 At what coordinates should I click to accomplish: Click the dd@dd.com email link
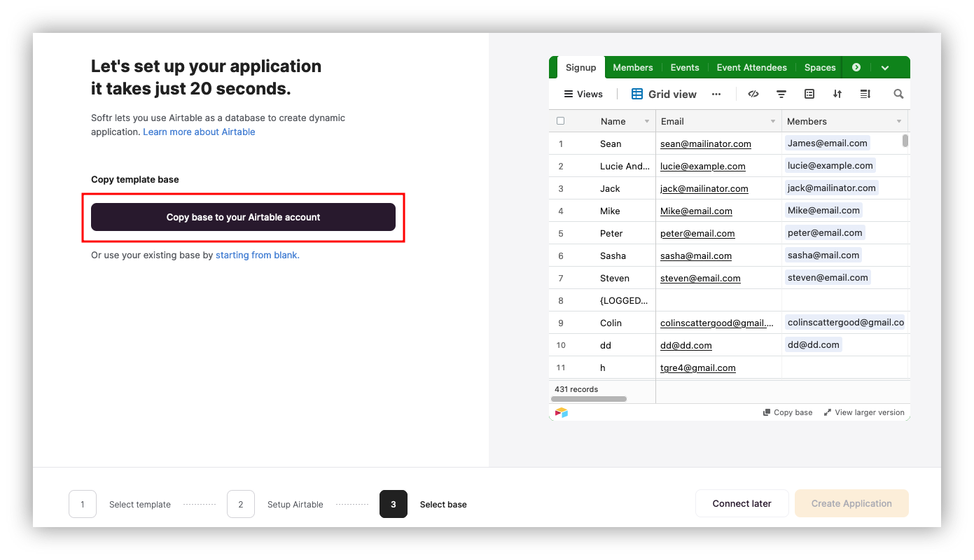(686, 345)
